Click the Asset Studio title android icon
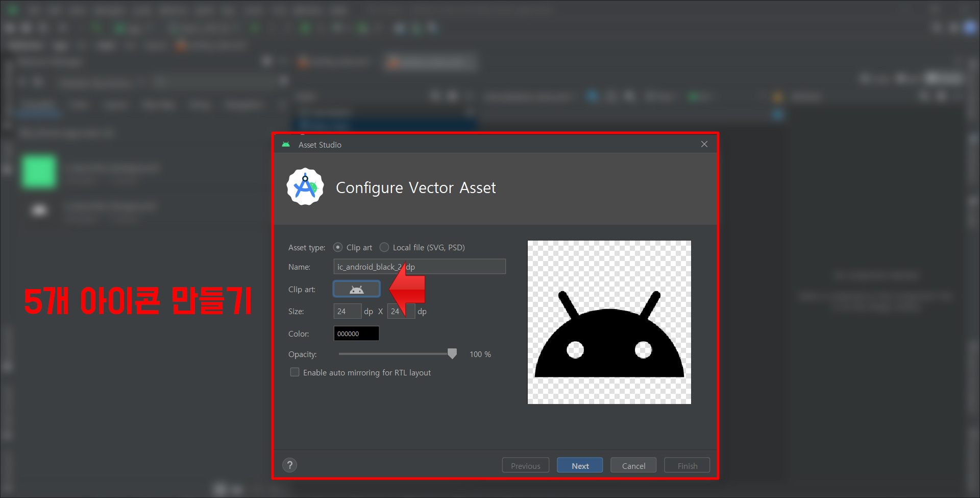This screenshot has height=498, width=980. [x=286, y=145]
